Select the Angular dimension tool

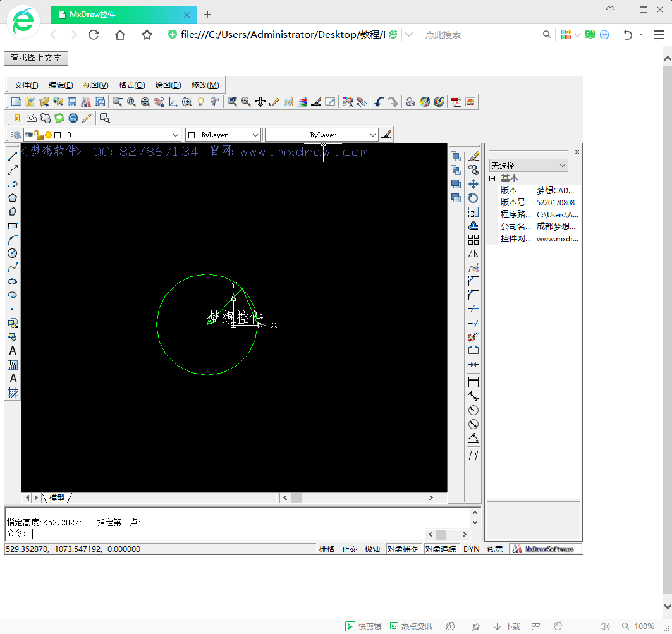tap(473, 438)
